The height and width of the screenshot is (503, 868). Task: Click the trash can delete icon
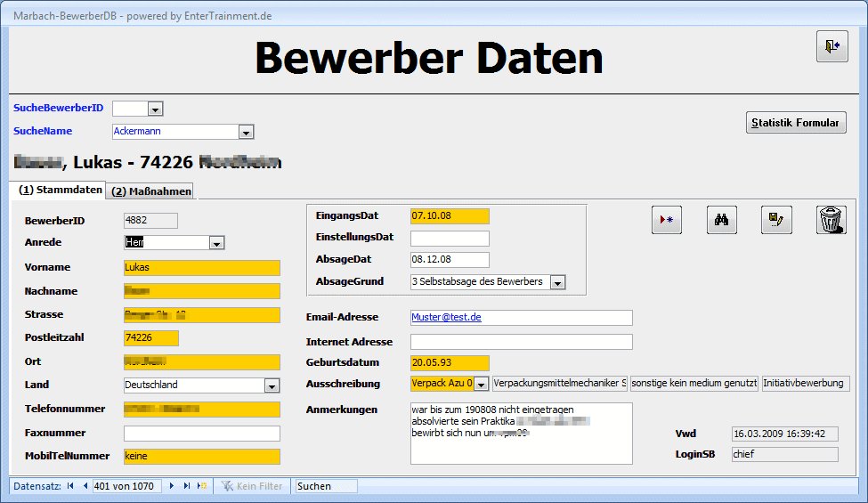pyautogui.click(x=831, y=220)
